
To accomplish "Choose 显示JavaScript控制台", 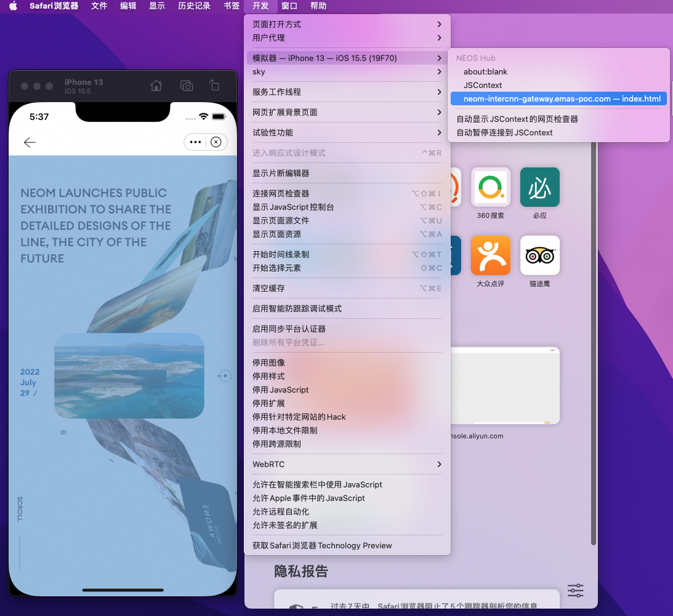I will coord(347,207).
